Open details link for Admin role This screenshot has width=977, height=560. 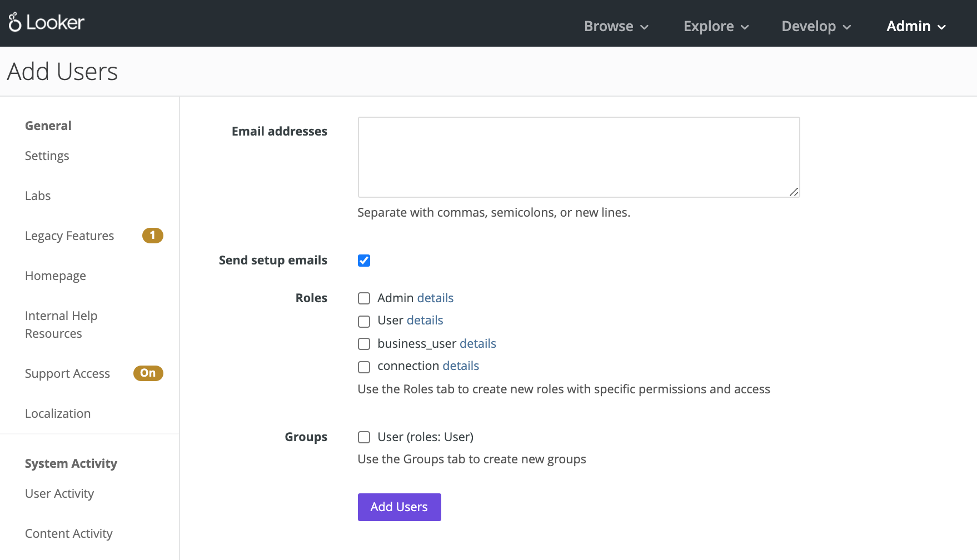click(435, 298)
